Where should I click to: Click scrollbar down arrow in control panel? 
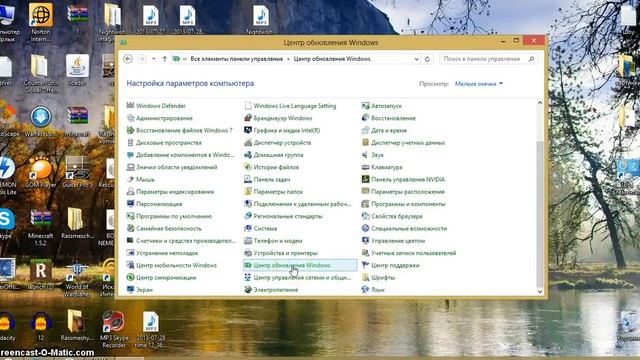[540, 291]
